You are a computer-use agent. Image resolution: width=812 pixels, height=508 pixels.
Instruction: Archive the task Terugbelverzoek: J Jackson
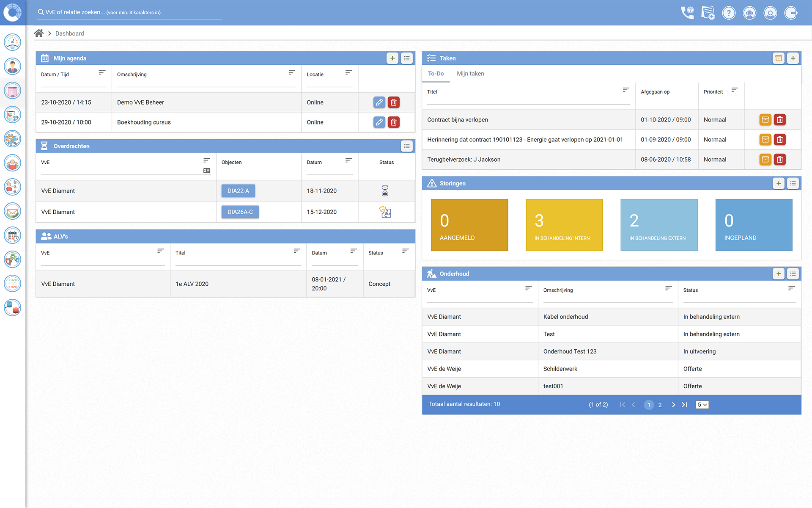pos(765,160)
